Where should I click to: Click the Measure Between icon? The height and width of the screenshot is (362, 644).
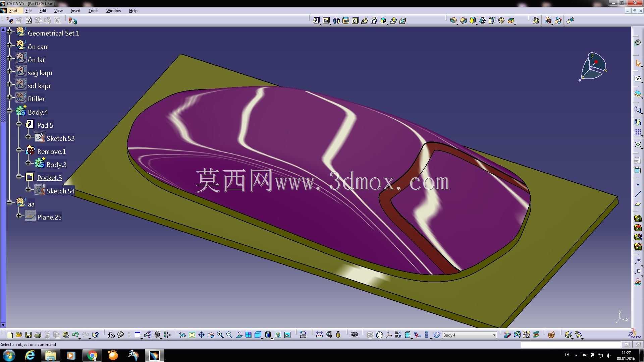click(x=319, y=335)
